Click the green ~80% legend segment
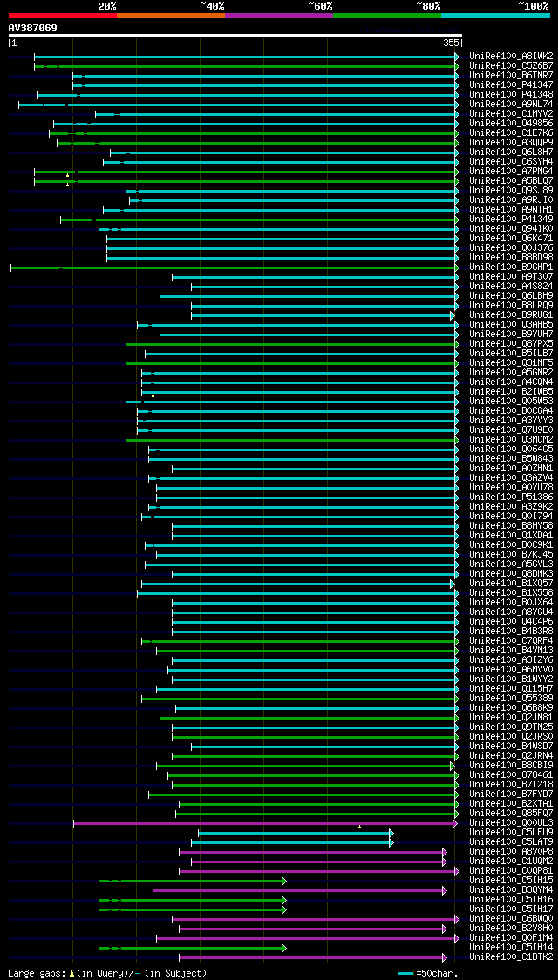 click(387, 15)
